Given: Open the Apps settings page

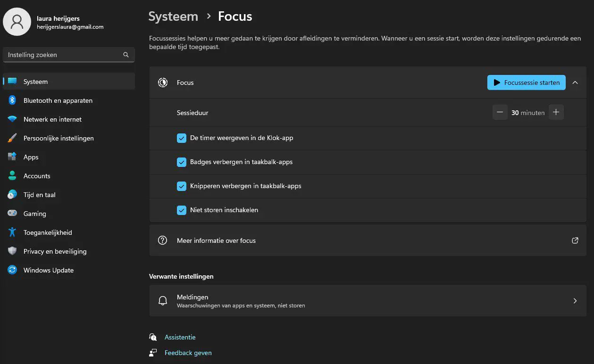Looking at the screenshot, I should tap(69, 157).
